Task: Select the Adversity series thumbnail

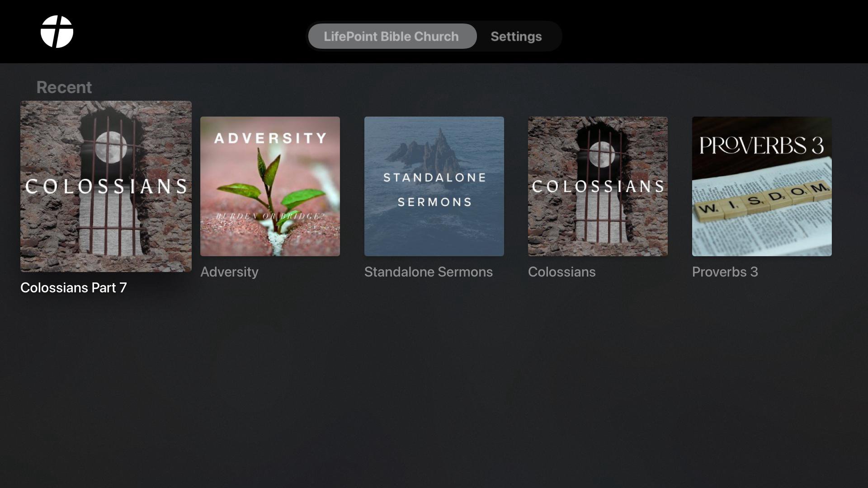Action: click(x=270, y=186)
